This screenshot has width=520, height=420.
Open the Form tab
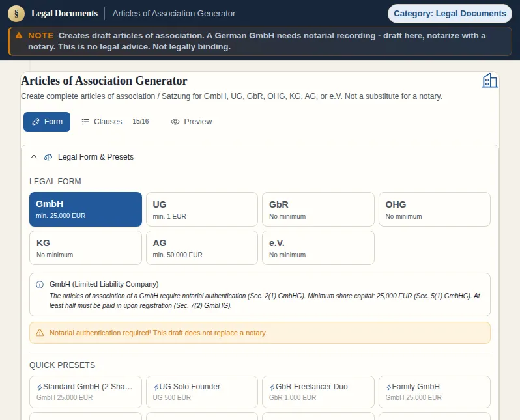point(47,122)
